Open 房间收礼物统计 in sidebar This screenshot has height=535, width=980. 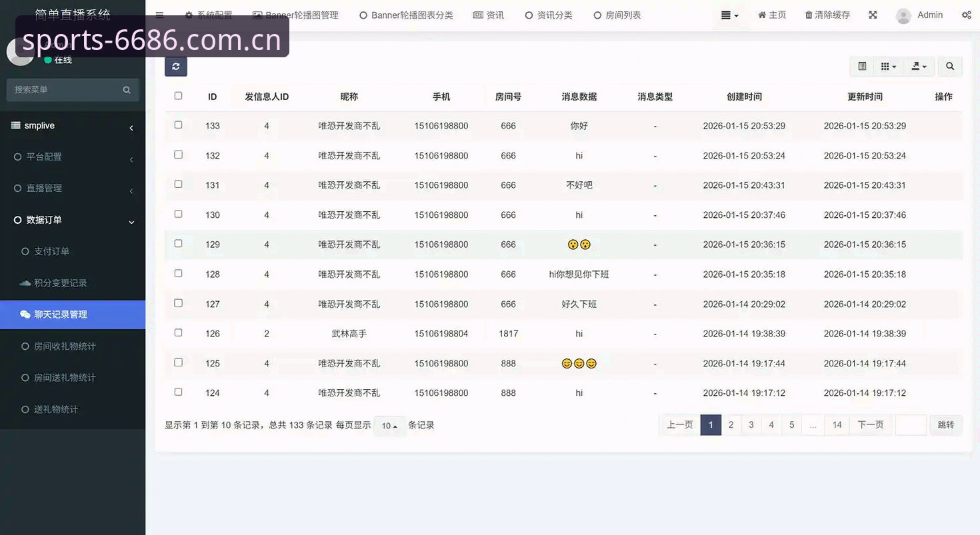tap(73, 346)
